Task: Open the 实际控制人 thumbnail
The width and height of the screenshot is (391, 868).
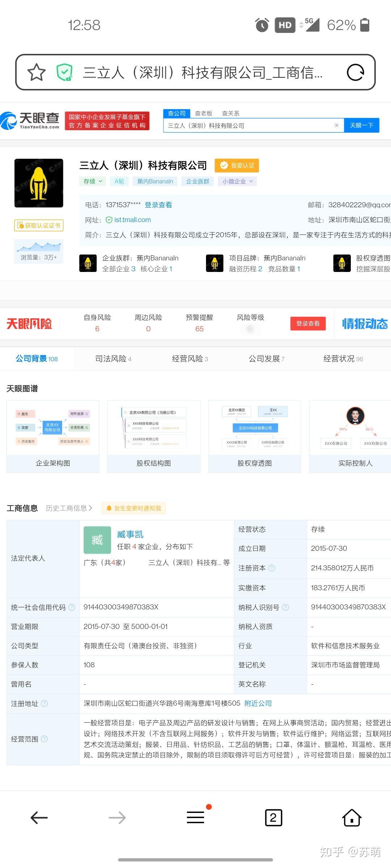Action: tap(350, 437)
